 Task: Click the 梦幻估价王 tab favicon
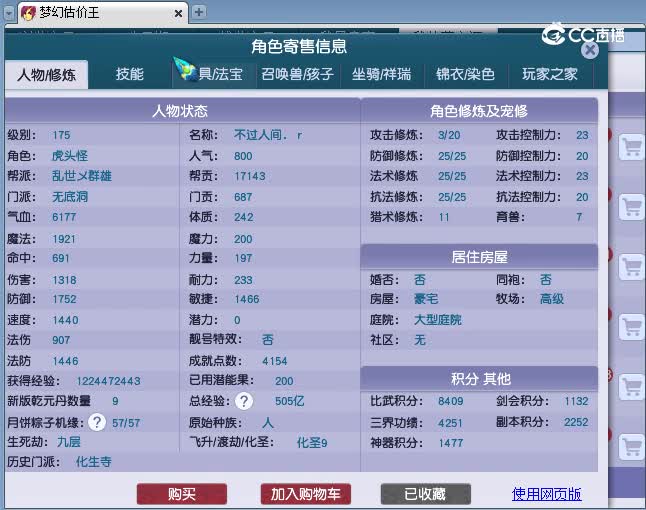point(28,13)
